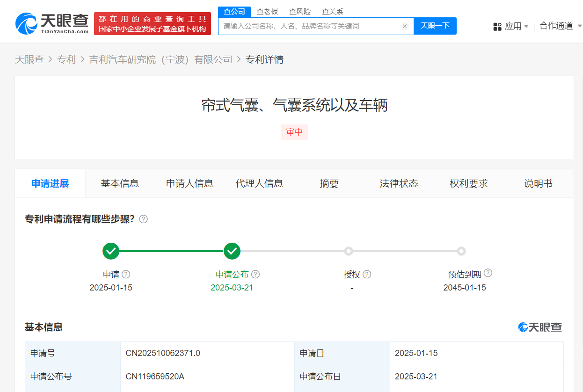Click the help icon next to 预估到期
583x392 pixels.
coord(488,273)
